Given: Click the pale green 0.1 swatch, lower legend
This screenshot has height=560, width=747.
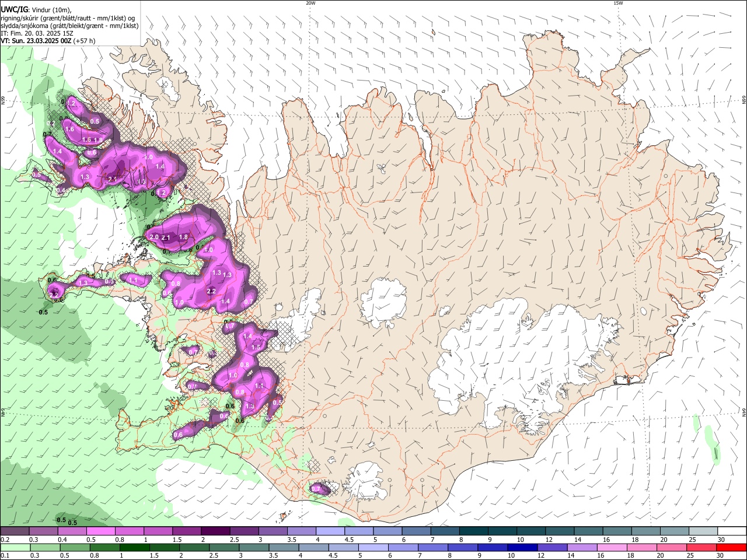Looking at the screenshot, I should pyautogui.click(x=16, y=547).
